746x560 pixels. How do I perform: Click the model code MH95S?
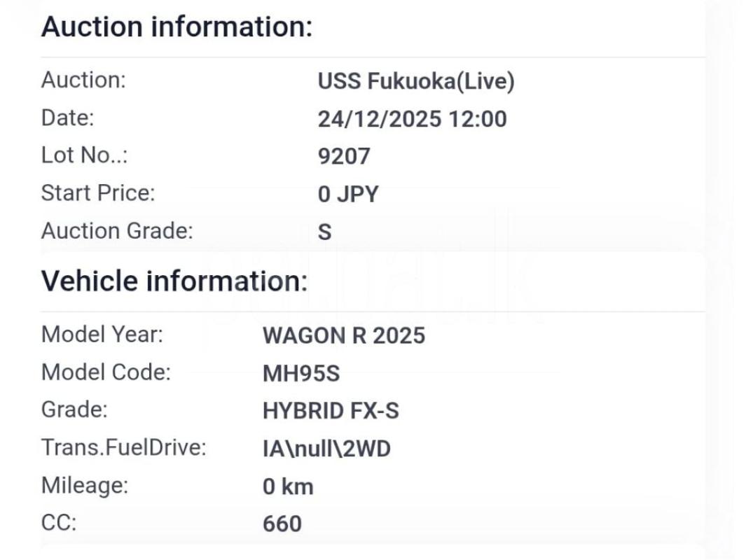301,373
